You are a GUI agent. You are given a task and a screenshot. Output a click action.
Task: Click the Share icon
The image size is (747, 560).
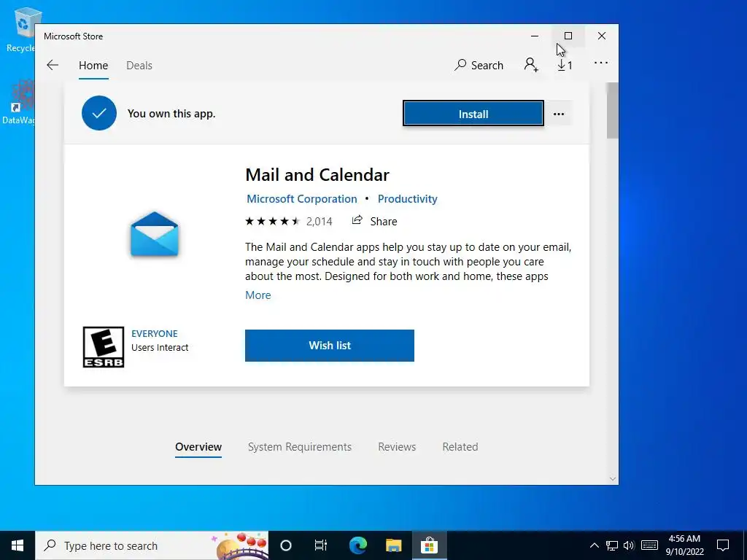click(357, 220)
